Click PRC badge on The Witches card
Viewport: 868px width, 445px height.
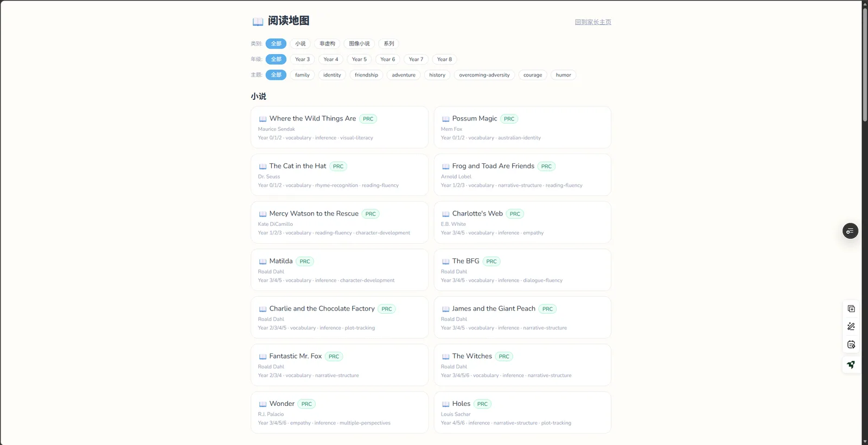tap(504, 357)
